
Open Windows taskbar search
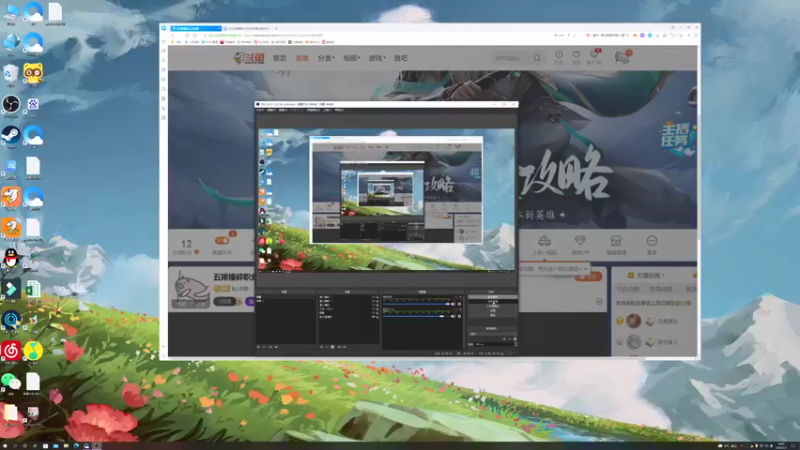[15, 445]
